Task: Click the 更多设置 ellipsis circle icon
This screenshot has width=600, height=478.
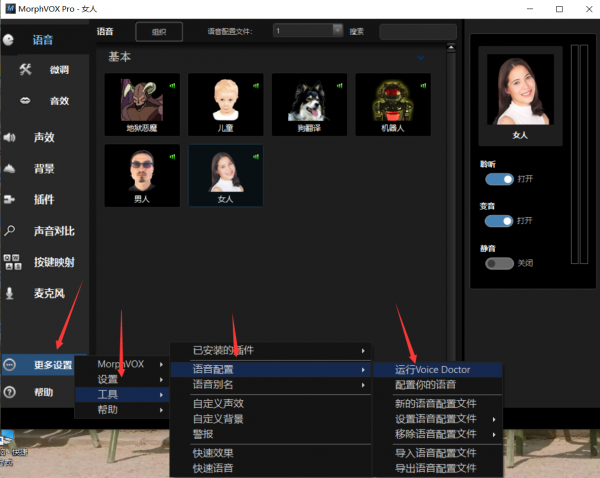Action: point(9,365)
